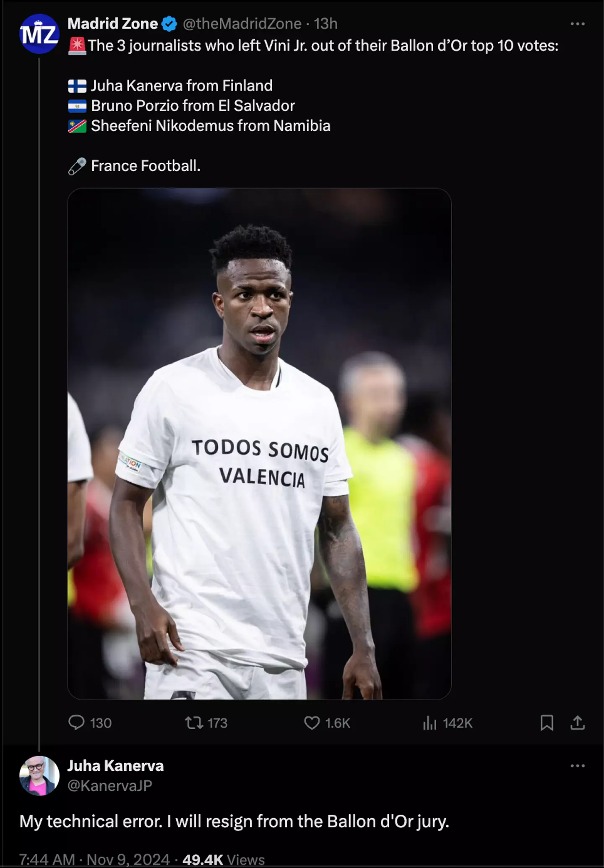This screenshot has width=604, height=868.
Task: Like the Madrid Zone post
Action: 312,722
